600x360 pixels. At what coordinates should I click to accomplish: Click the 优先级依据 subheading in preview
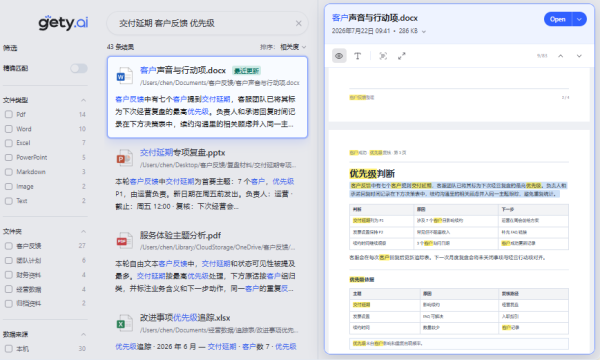click(x=362, y=280)
